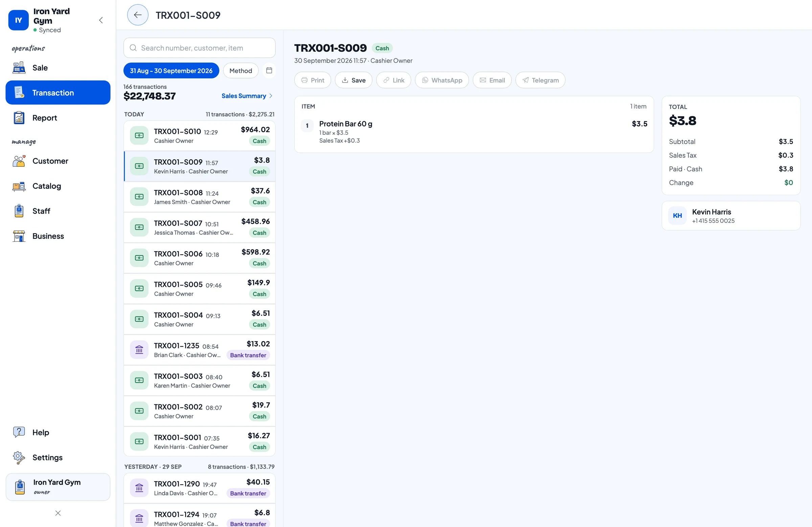Click the Settings gear icon
Screen dimensions: 812x527
point(19,457)
